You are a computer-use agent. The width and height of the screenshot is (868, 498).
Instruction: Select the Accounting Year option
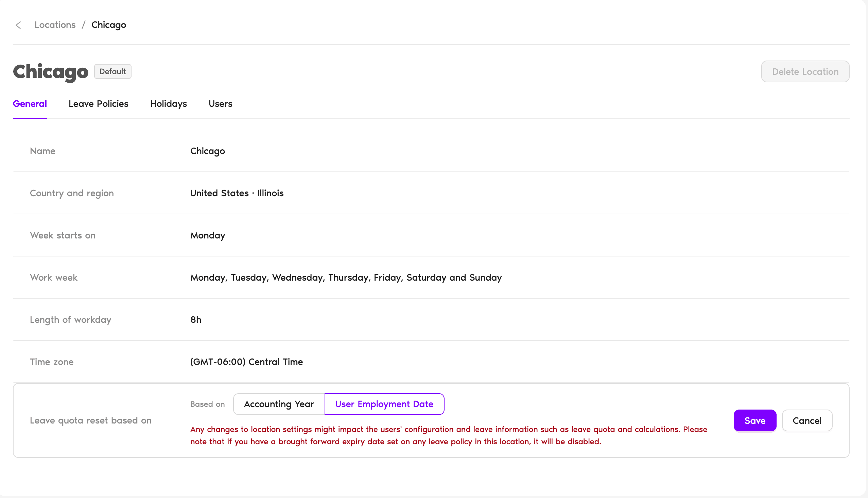279,404
